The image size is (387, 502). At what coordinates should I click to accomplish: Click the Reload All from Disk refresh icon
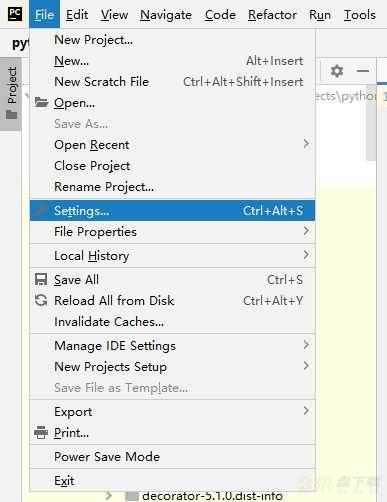[x=41, y=300]
